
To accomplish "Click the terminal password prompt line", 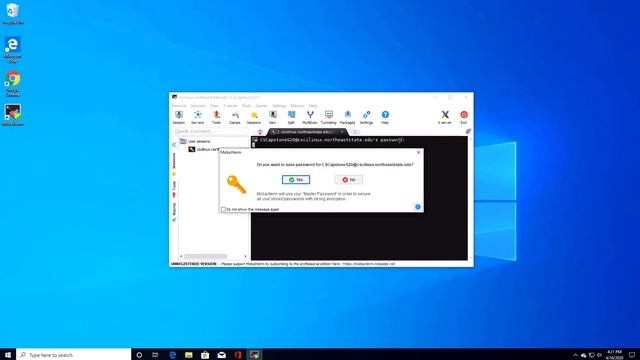I will 332,140.
